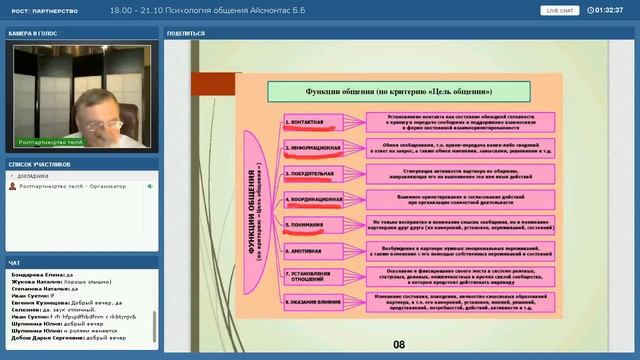This screenshot has height=360, width=640.
Task: Click the chat panel scrollbar
Action: click(x=154, y=326)
